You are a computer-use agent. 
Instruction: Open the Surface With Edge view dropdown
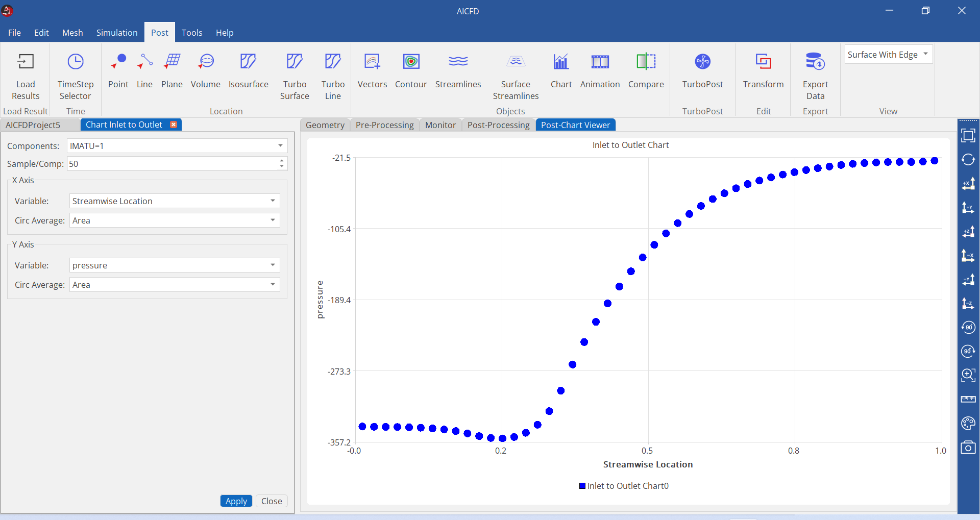(x=888, y=55)
